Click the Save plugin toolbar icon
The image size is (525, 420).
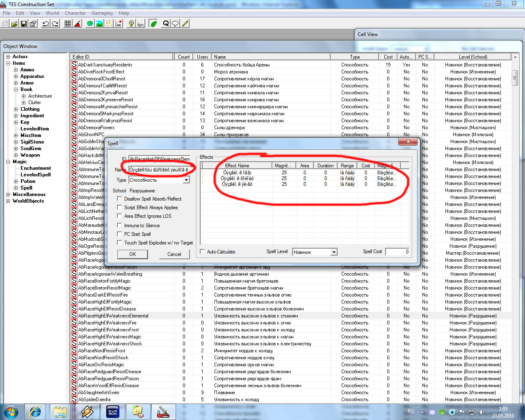click(24, 24)
